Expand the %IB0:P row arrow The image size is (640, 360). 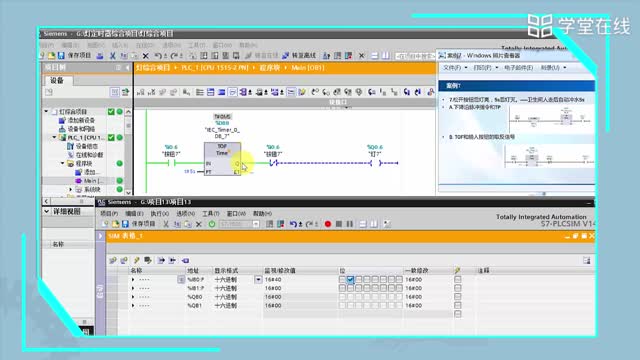[x=133, y=280]
